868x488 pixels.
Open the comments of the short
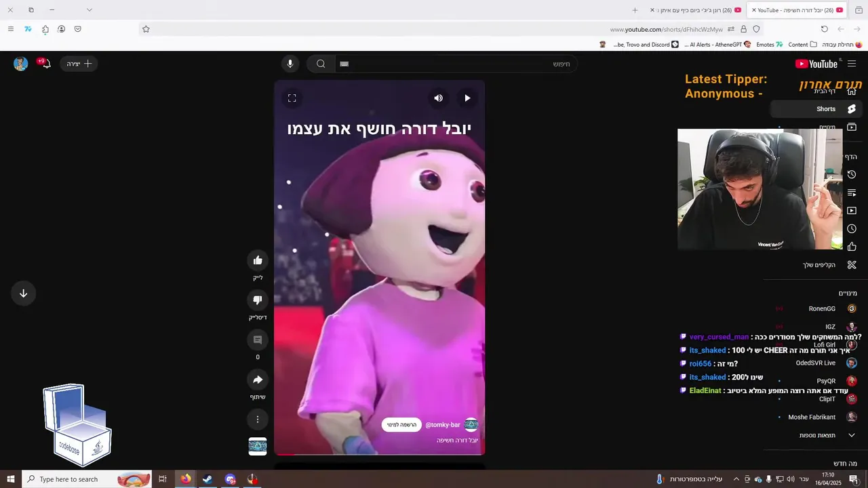click(x=258, y=340)
